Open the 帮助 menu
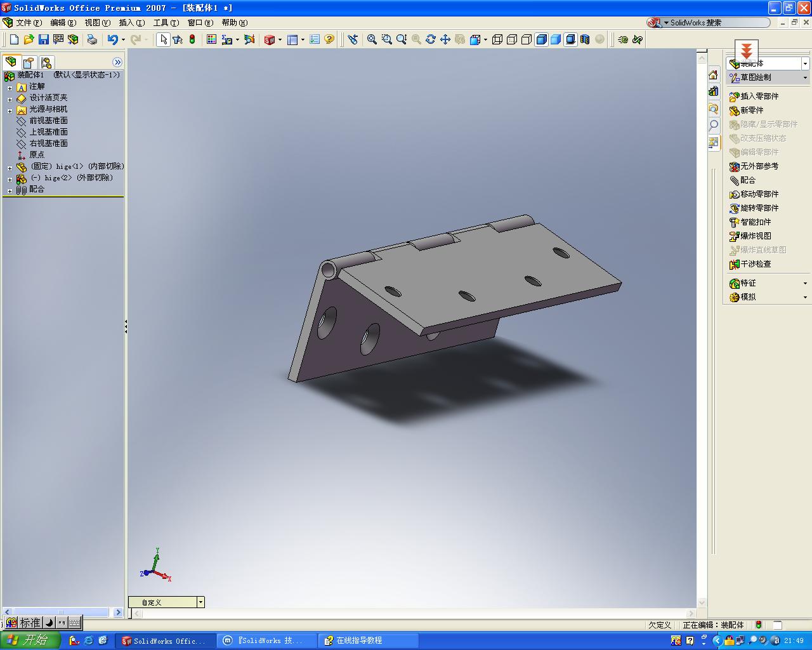The width and height of the screenshot is (812, 650). [x=234, y=23]
